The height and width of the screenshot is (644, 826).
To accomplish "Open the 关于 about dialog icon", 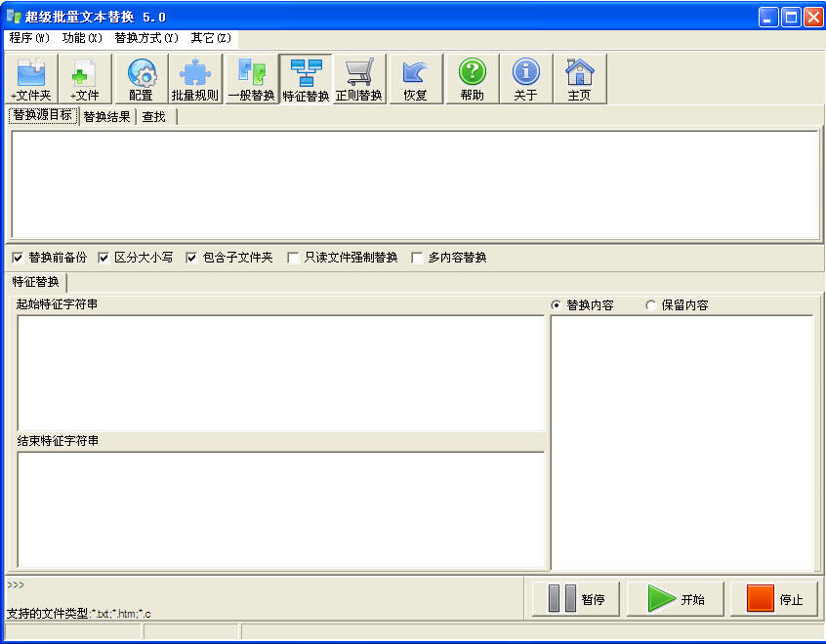I will tap(525, 78).
